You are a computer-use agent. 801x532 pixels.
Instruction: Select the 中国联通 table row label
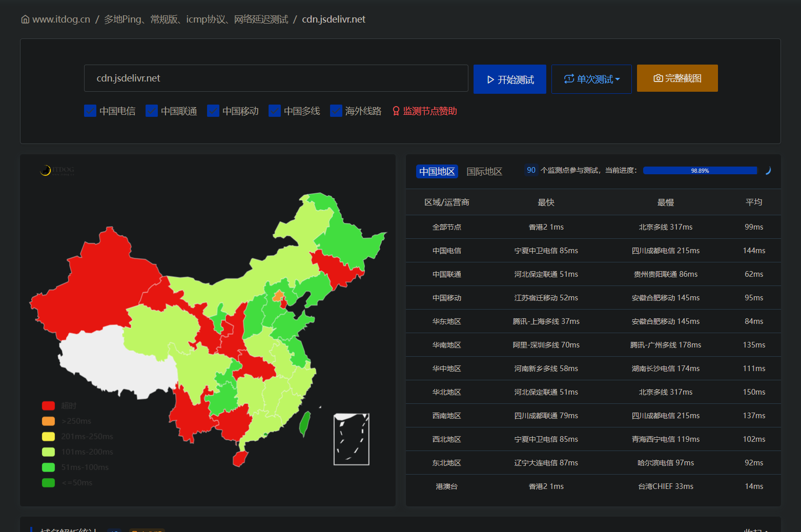point(447,274)
